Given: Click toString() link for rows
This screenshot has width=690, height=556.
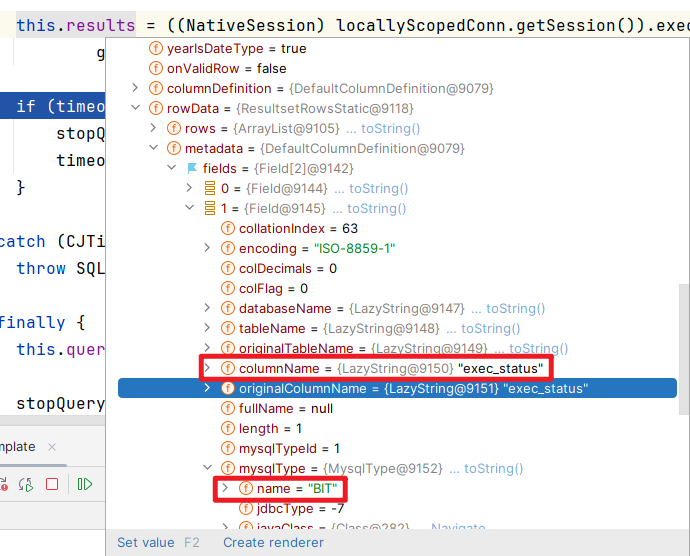Looking at the screenshot, I should [391, 129].
